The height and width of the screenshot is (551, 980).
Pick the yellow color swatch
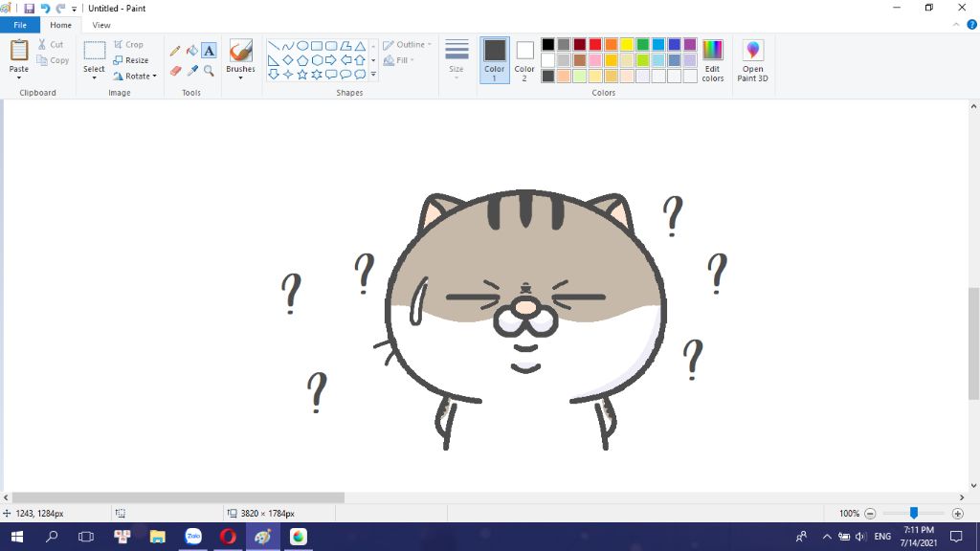[x=627, y=44]
